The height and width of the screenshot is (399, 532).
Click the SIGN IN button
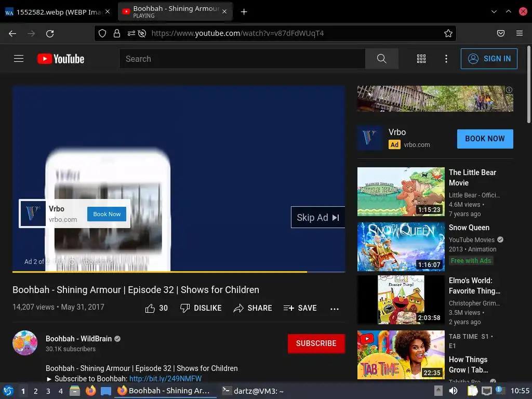489,59
